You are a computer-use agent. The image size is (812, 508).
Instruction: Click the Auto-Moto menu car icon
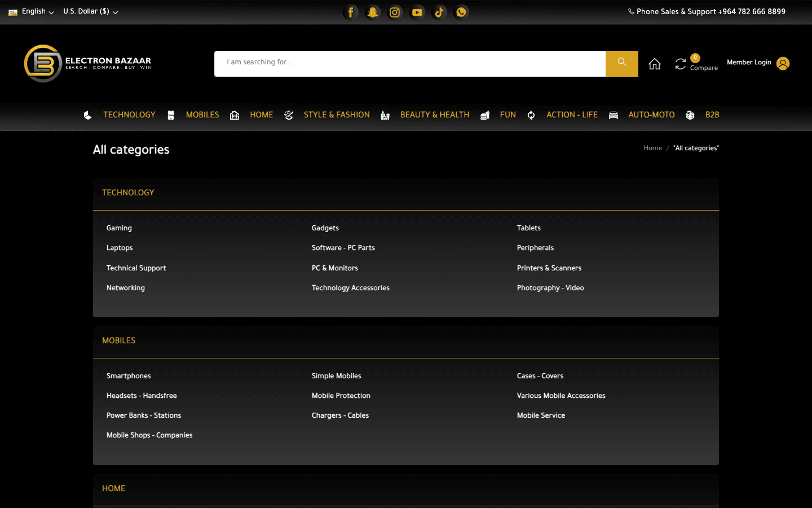coord(614,115)
